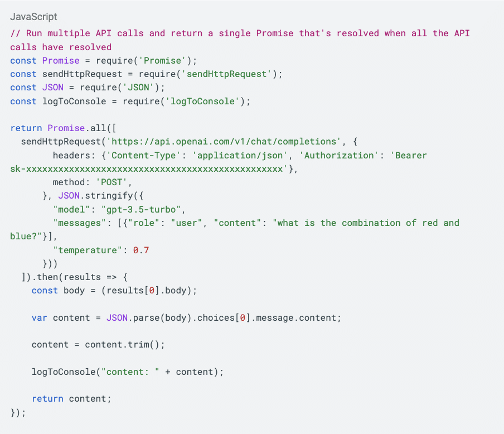504x434 pixels.
Task: Click the JavaScript language label
Action: 33,17
